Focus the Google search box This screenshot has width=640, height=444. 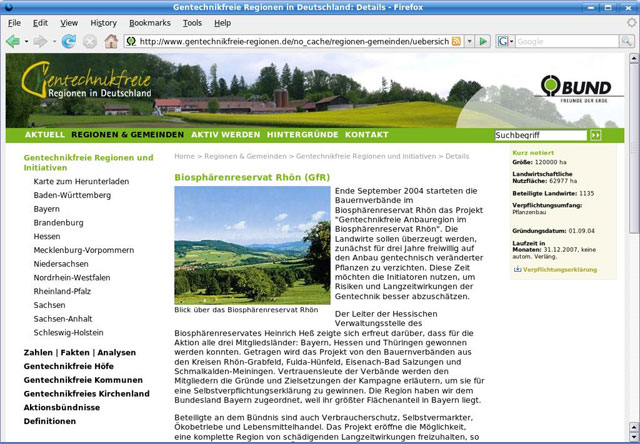567,41
